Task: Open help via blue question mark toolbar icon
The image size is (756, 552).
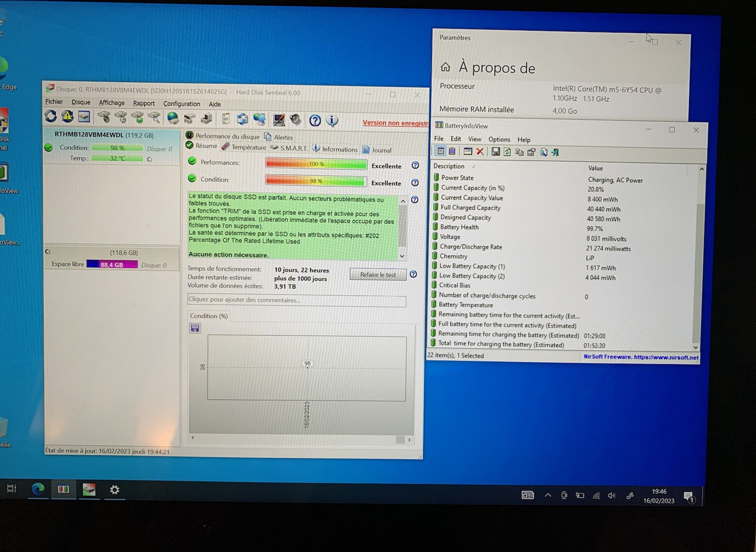Action: [315, 120]
